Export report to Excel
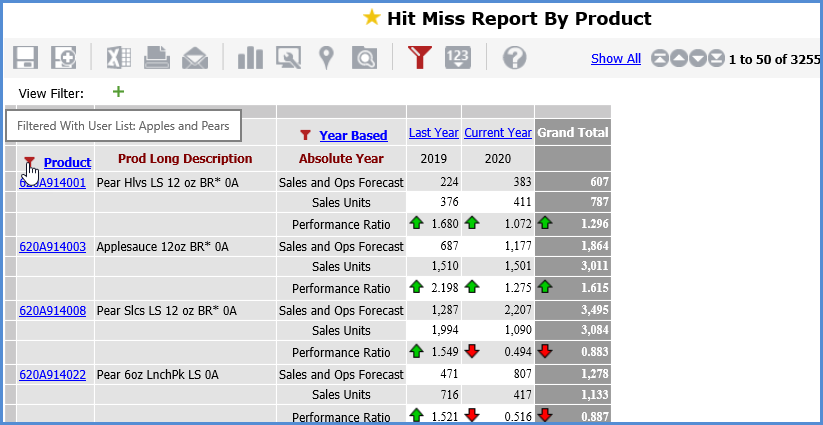This screenshot has height=425, width=823. (120, 58)
